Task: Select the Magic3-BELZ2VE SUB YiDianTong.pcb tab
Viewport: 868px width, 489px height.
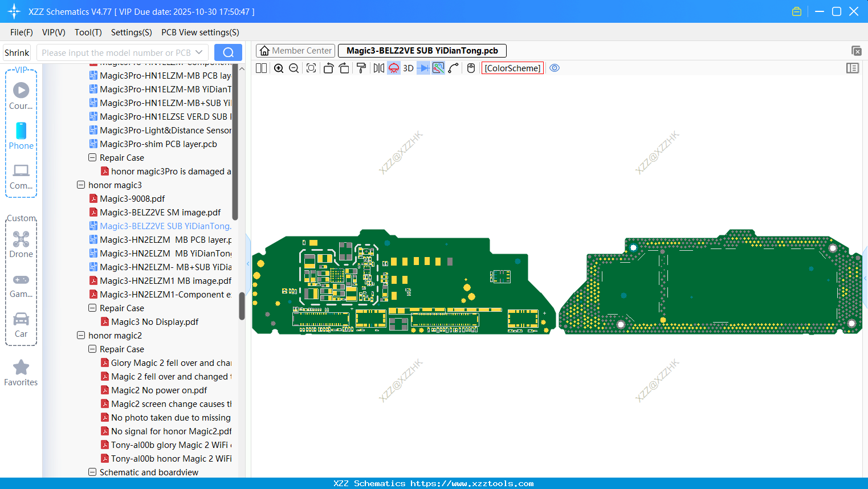Action: 422,51
